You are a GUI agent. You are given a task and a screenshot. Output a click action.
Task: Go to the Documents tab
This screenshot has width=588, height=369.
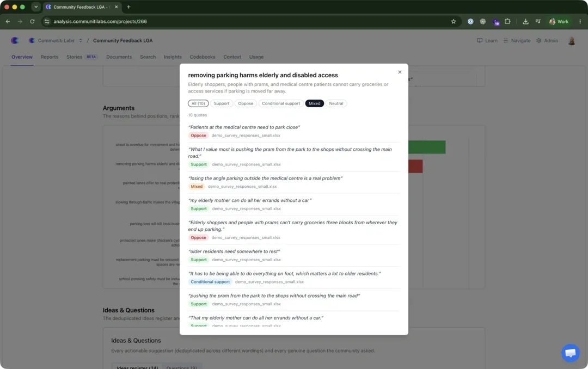(x=119, y=57)
